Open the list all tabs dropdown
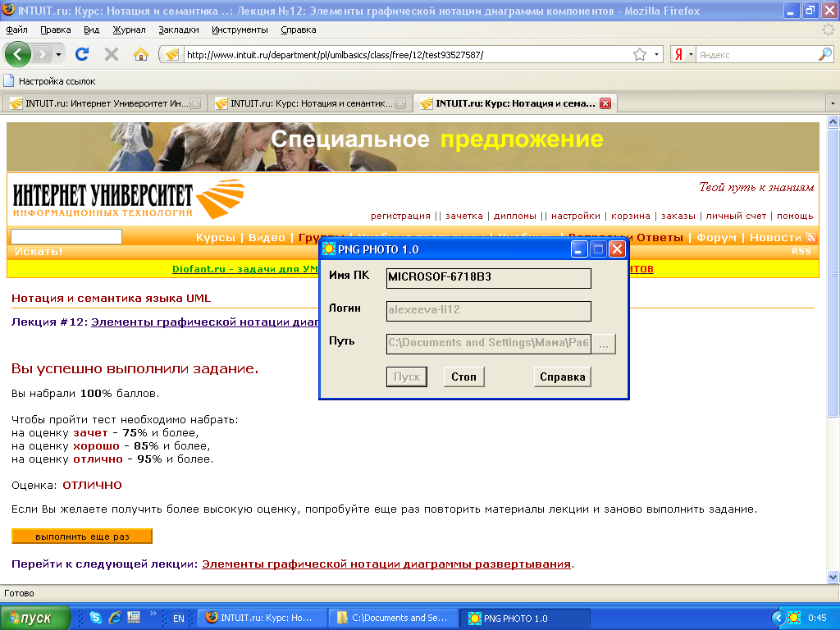This screenshot has height=630, width=840. coord(833,103)
